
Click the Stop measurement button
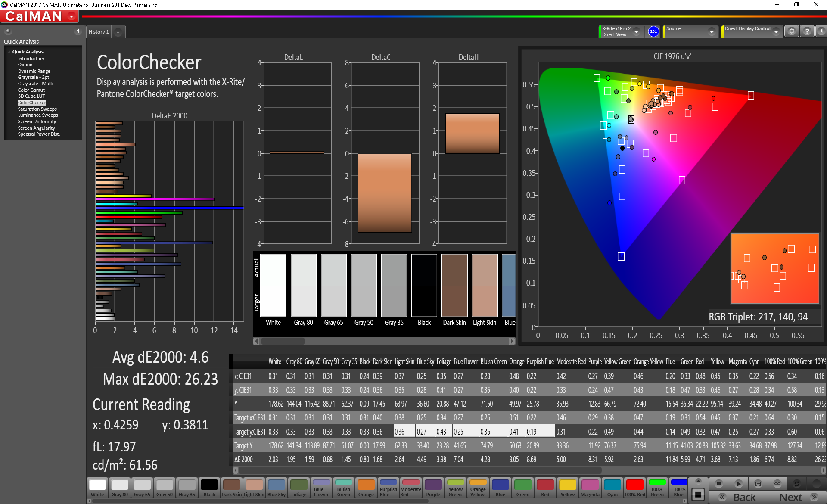click(718, 484)
